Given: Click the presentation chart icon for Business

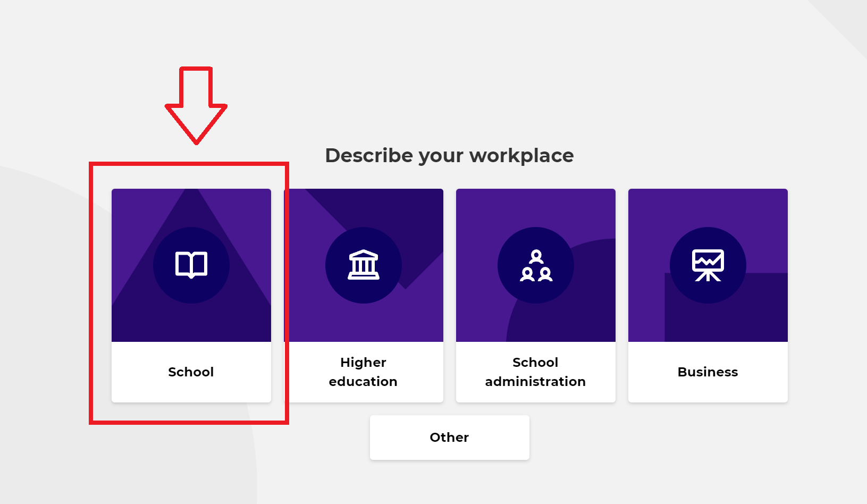Looking at the screenshot, I should (708, 265).
